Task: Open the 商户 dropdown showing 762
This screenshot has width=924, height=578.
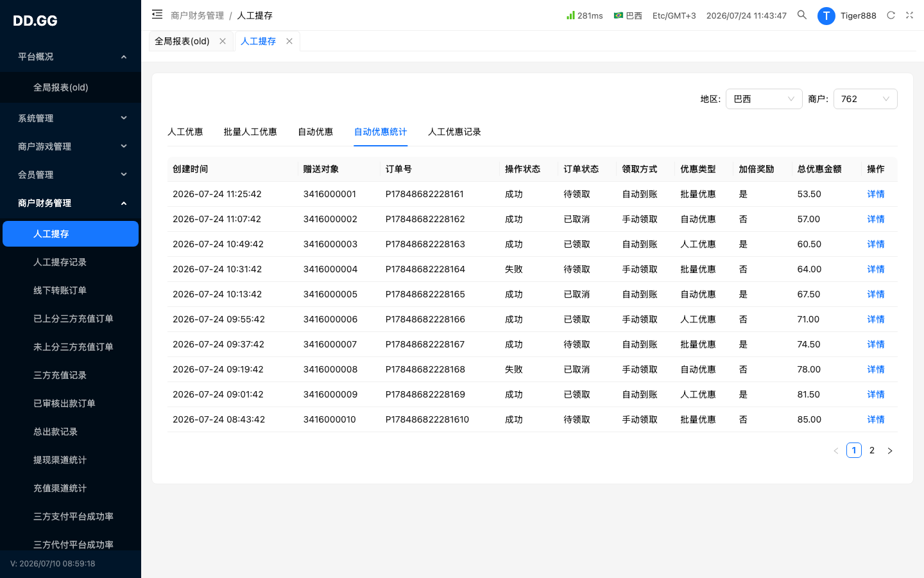Action: (866, 99)
